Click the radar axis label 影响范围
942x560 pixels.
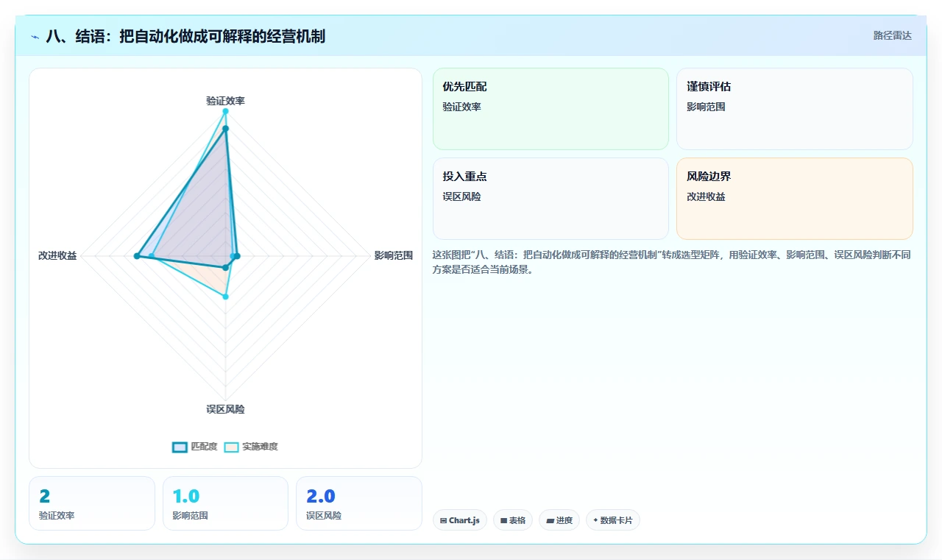(x=393, y=256)
